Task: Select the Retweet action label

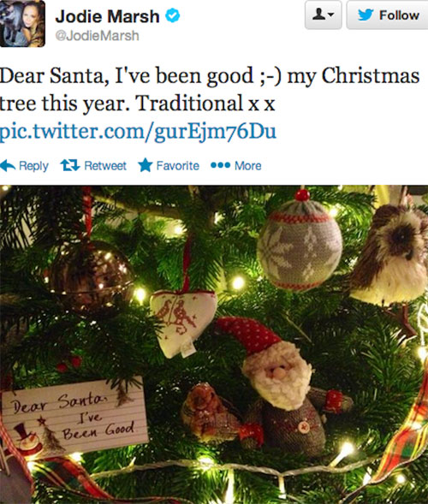Action: 105,165
